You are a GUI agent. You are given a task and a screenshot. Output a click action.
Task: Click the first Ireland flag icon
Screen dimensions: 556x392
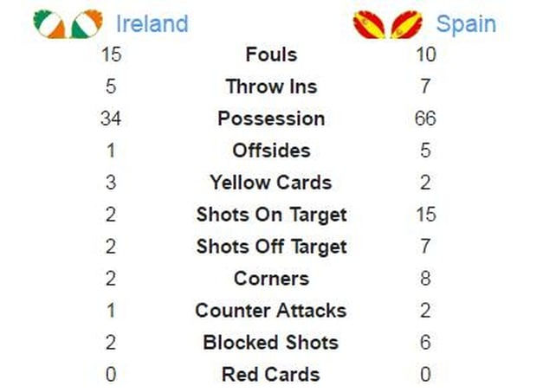(x=49, y=24)
